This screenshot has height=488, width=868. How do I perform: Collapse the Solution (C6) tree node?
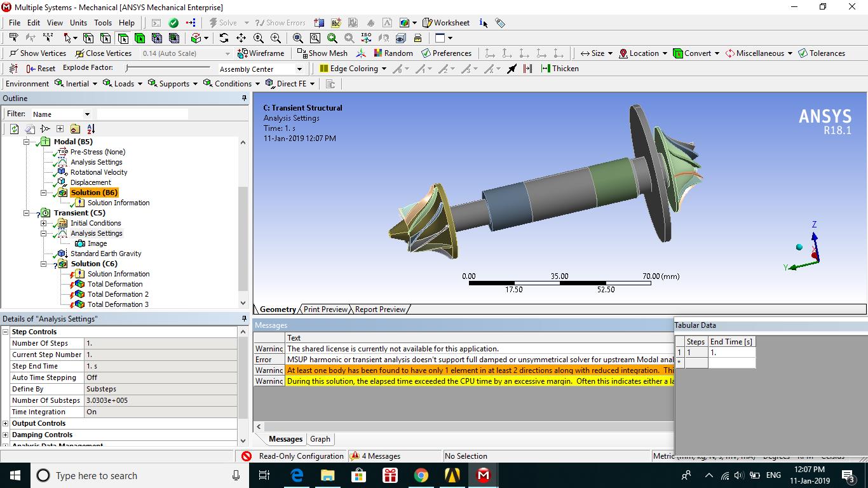coord(43,264)
